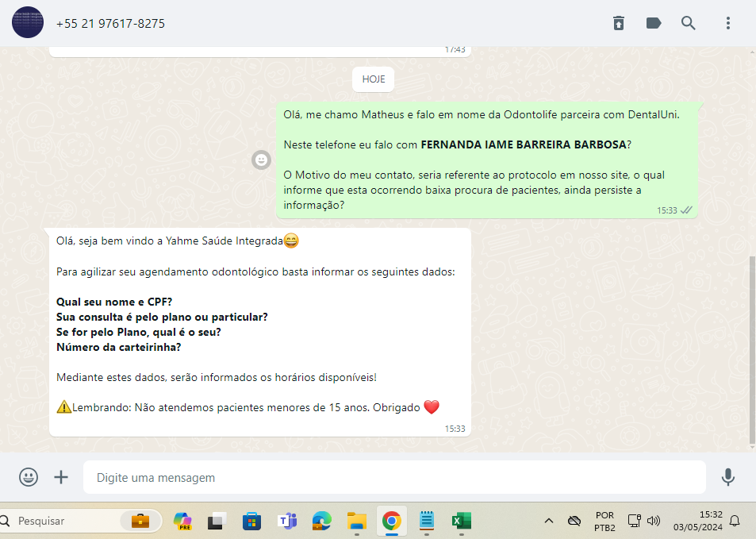The height and width of the screenshot is (539, 756).
Task: Click the plus attach button
Action: tap(61, 477)
